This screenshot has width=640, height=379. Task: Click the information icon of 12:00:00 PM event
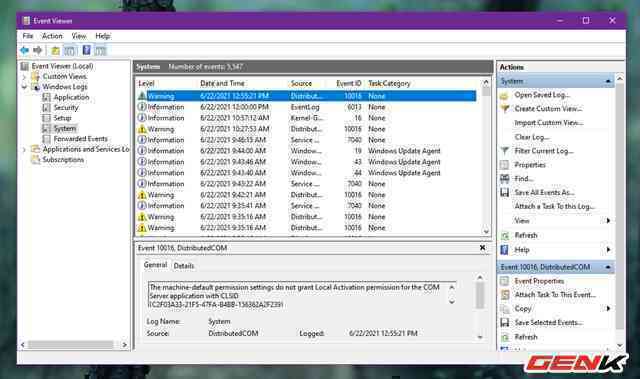click(142, 107)
